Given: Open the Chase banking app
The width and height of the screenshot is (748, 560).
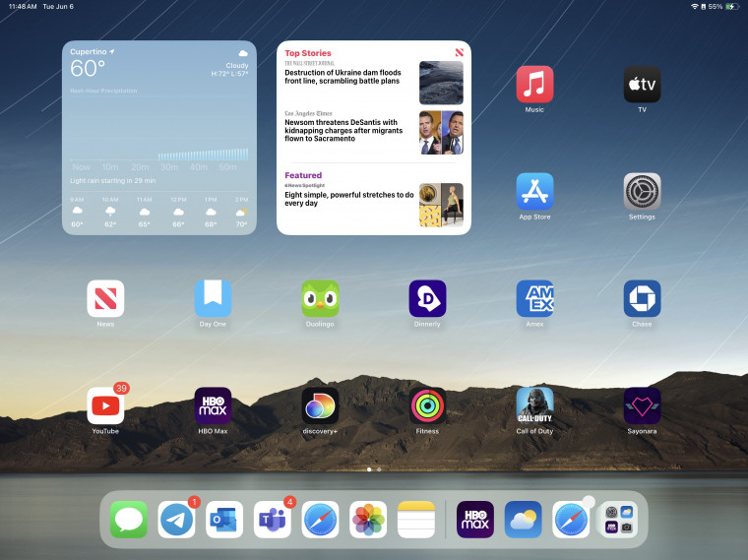Looking at the screenshot, I should tap(642, 298).
